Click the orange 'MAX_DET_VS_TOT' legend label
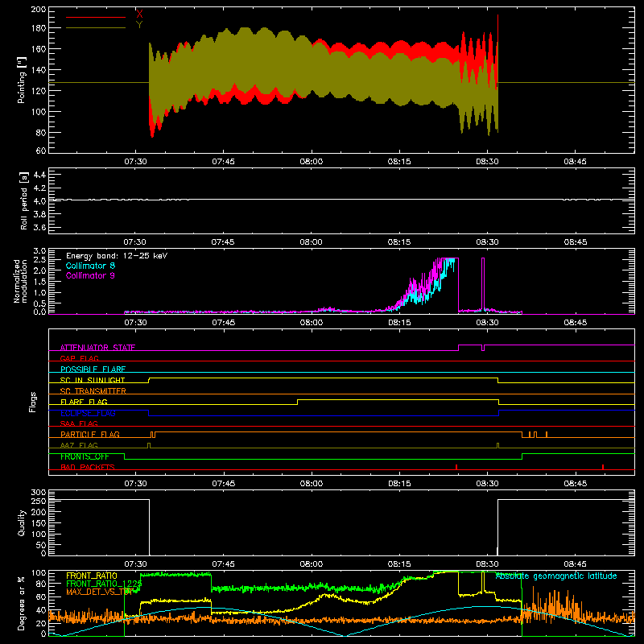This screenshot has width=644, height=644. (99, 592)
